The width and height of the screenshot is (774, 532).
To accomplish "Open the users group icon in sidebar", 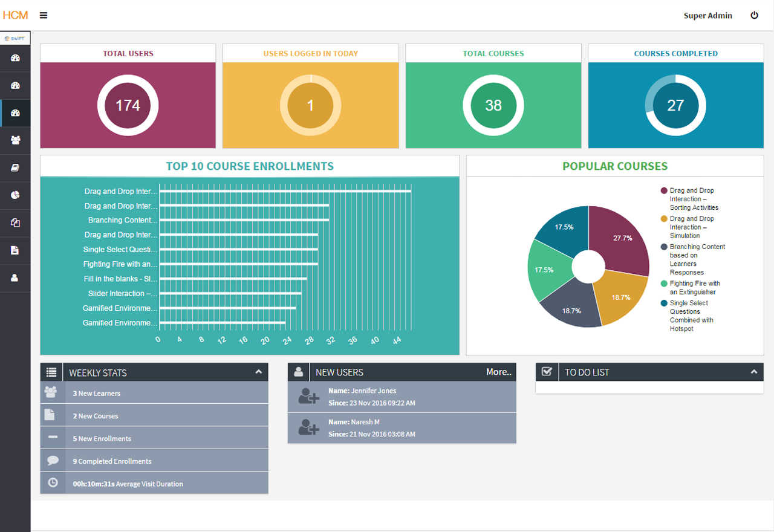I will [x=16, y=140].
